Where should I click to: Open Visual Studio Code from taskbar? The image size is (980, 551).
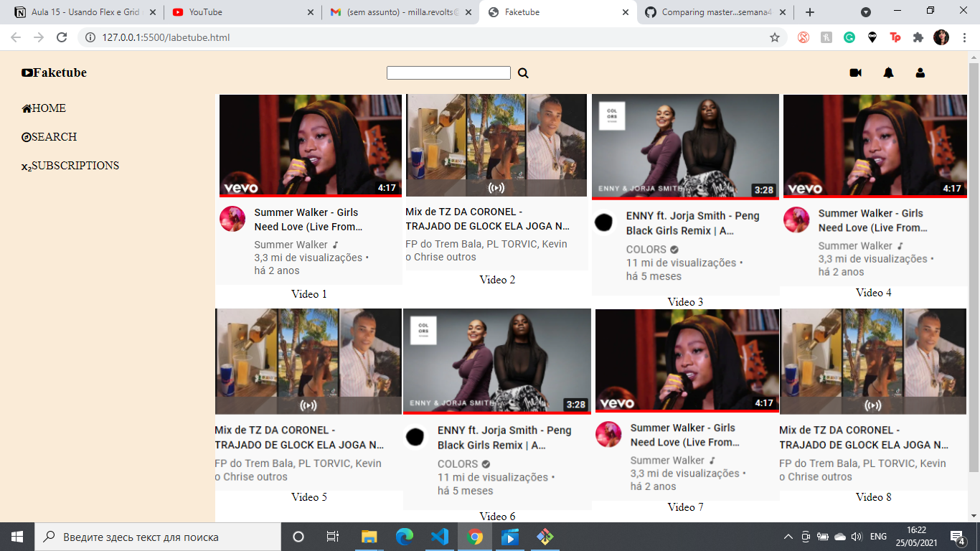pos(440,537)
